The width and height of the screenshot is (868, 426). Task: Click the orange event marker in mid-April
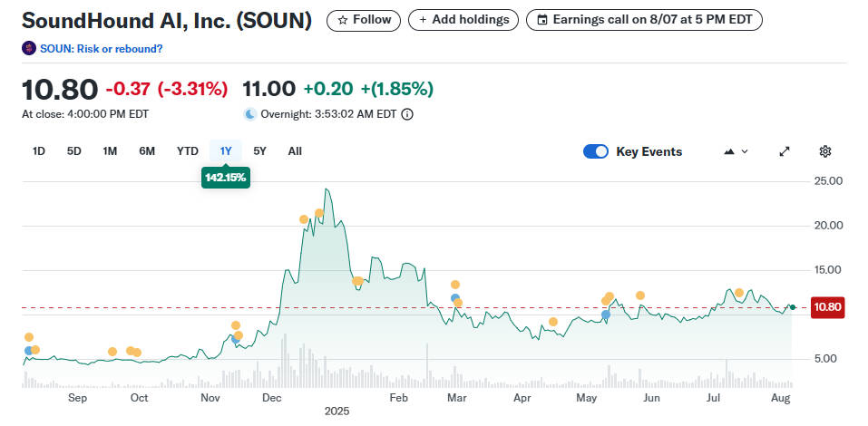pyautogui.click(x=553, y=322)
